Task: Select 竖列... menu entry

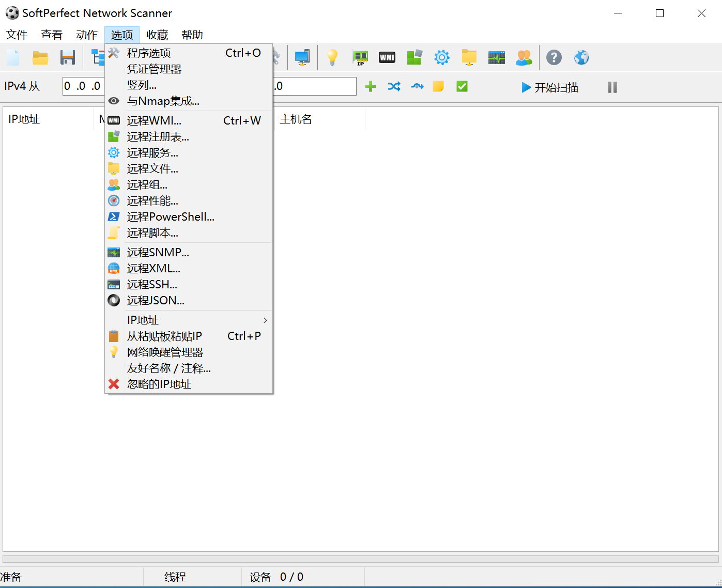Action: (x=189, y=85)
